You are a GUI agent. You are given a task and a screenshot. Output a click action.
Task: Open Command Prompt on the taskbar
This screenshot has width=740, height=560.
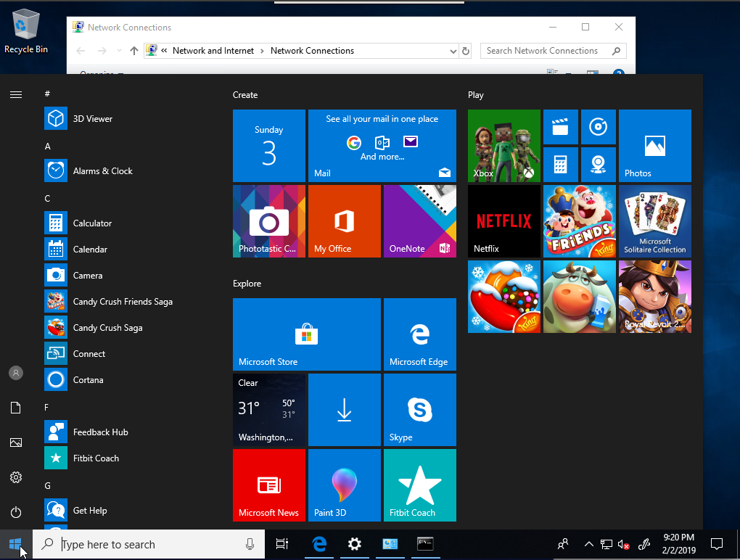coord(425,544)
